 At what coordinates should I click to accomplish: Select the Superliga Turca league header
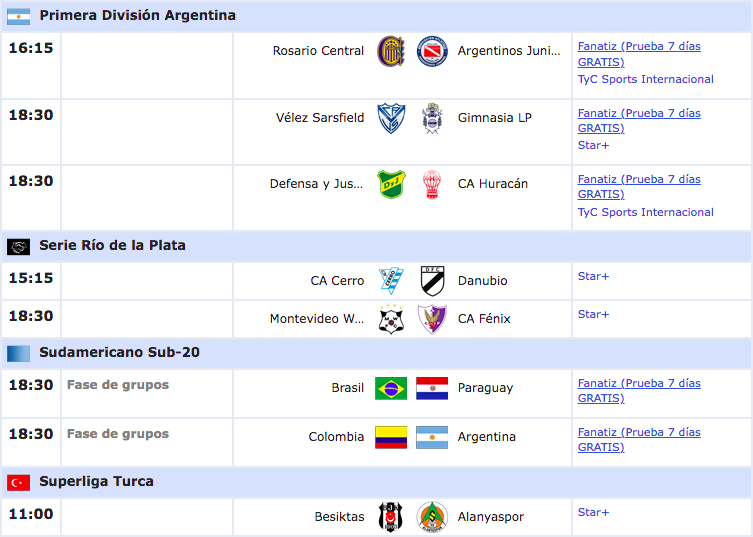(x=96, y=482)
